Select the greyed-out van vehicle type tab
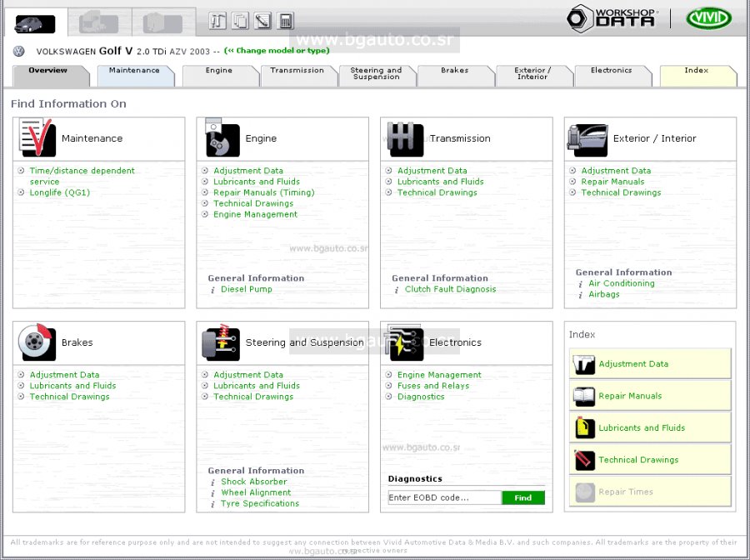The height and width of the screenshot is (560, 750). [x=163, y=23]
